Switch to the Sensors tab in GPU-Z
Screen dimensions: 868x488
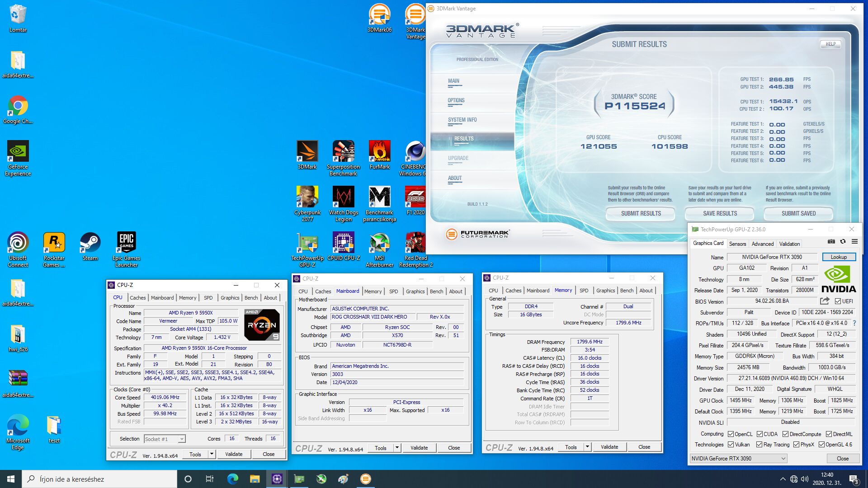[x=737, y=244]
